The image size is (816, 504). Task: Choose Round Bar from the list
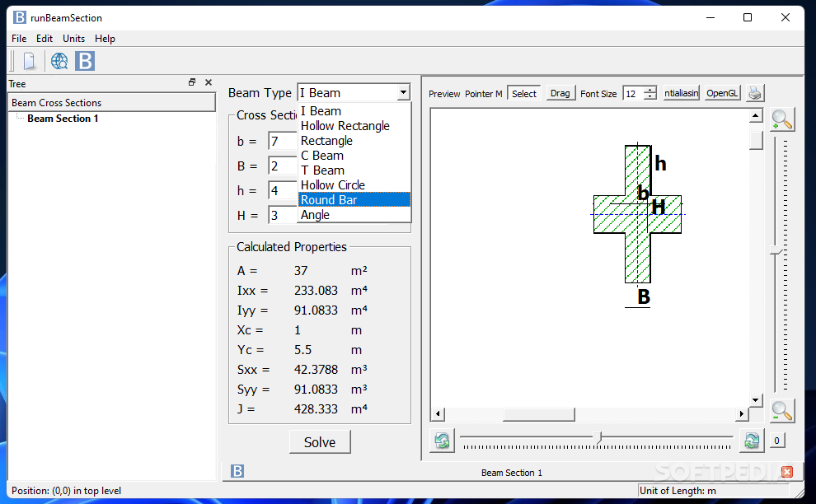354,200
